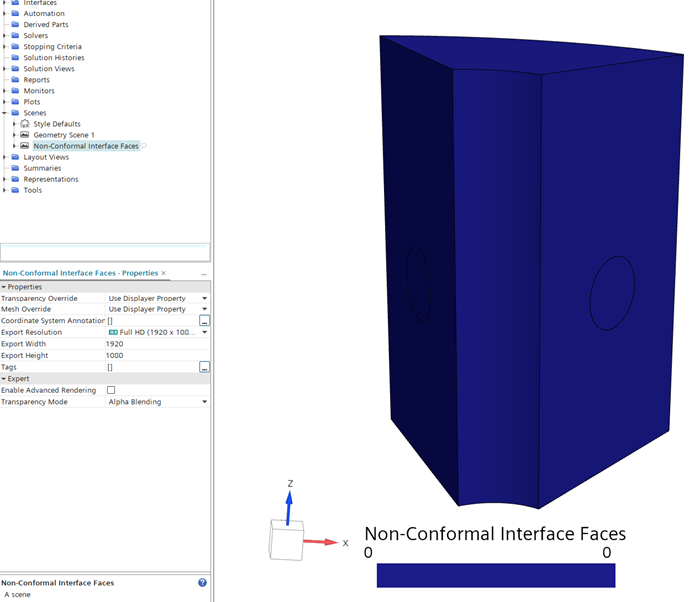The width and height of the screenshot is (700, 602).
Task: Expand Non-Conformal Interface Faces tree node
Action: tap(14, 146)
